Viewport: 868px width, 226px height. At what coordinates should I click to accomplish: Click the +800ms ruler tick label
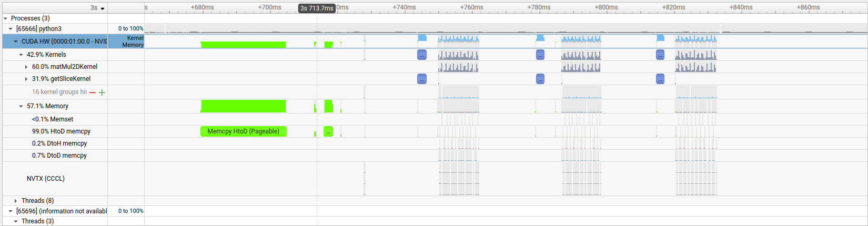coord(607,7)
